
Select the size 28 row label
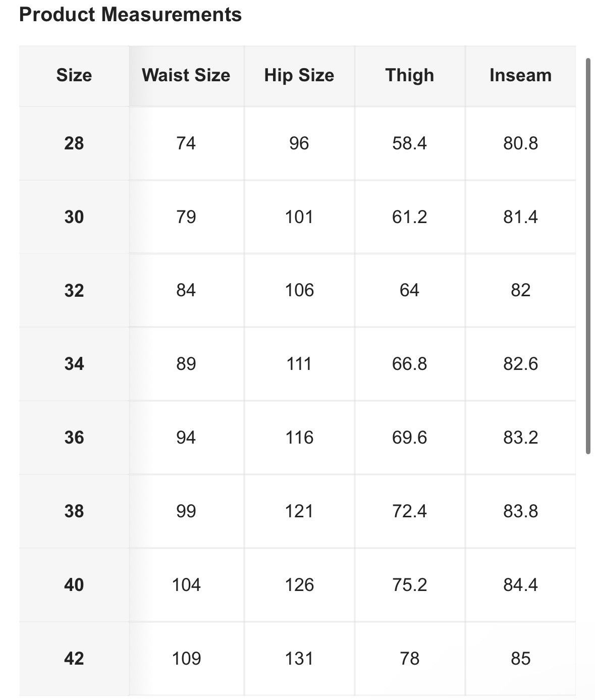74,143
